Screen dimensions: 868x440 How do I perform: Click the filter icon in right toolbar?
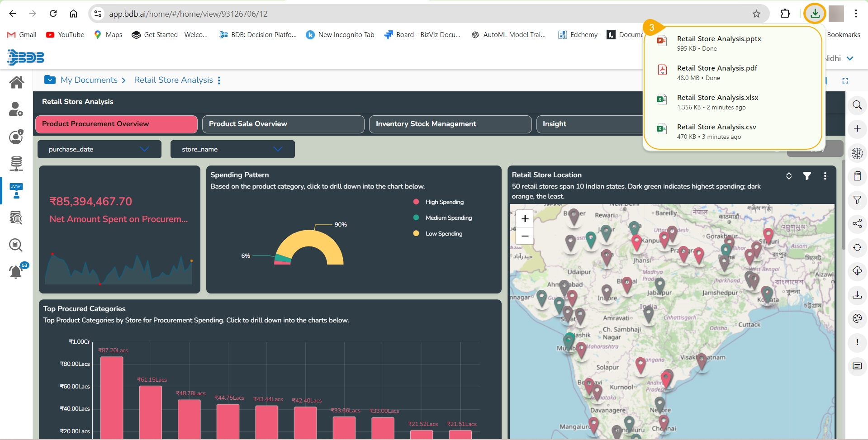[x=857, y=200]
